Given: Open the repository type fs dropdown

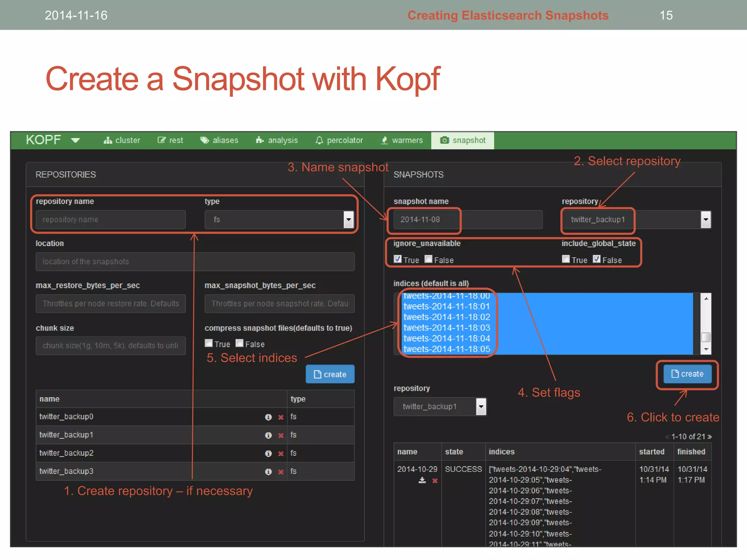Looking at the screenshot, I should click(279, 219).
